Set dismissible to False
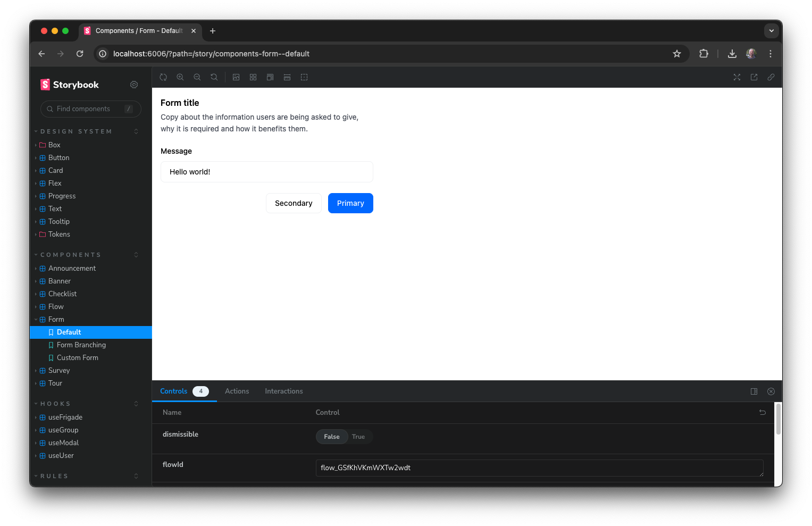 [332, 437]
